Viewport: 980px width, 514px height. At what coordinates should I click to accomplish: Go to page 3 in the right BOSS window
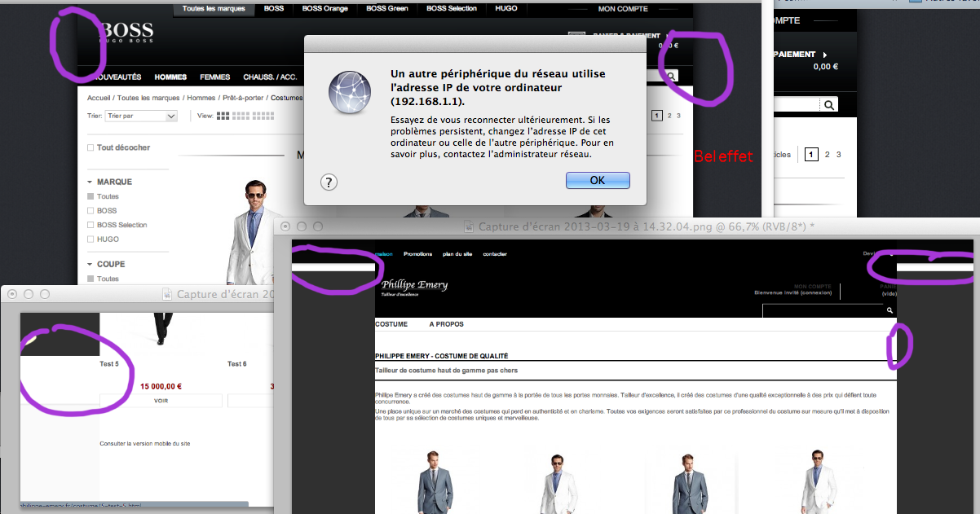click(838, 154)
